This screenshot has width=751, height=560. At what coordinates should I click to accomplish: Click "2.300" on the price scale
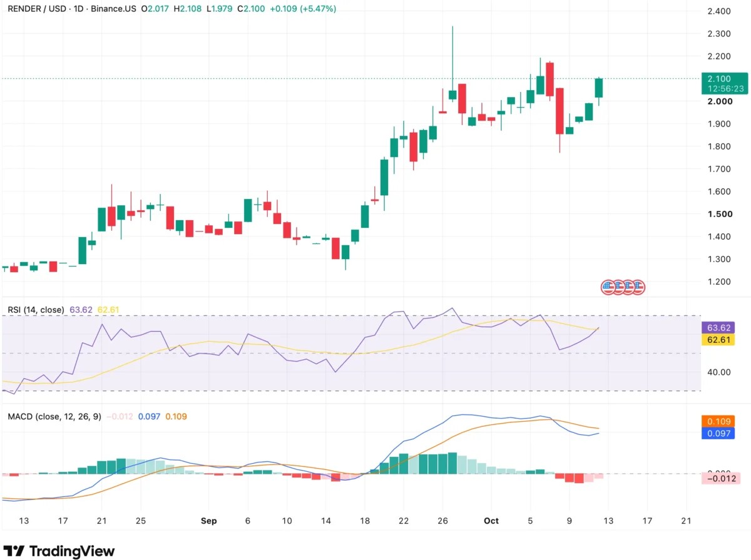[x=718, y=34]
